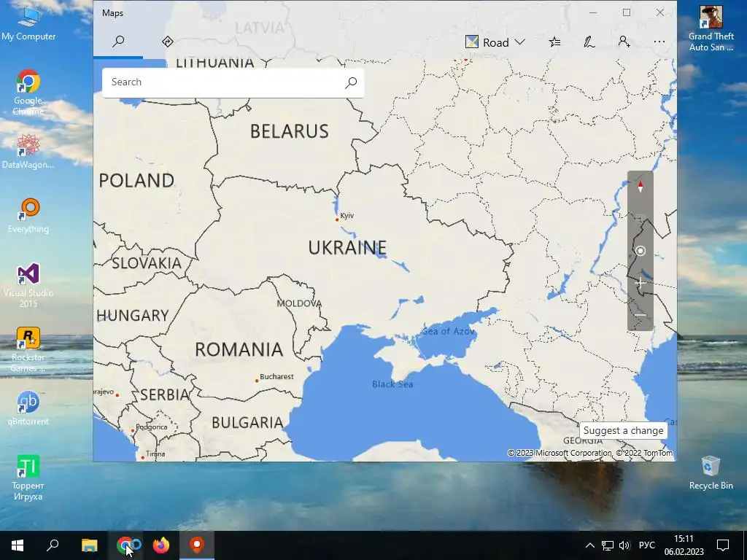Image resolution: width=747 pixels, height=560 pixels.
Task: Click the Kyiv city marker
Action: pyautogui.click(x=337, y=219)
